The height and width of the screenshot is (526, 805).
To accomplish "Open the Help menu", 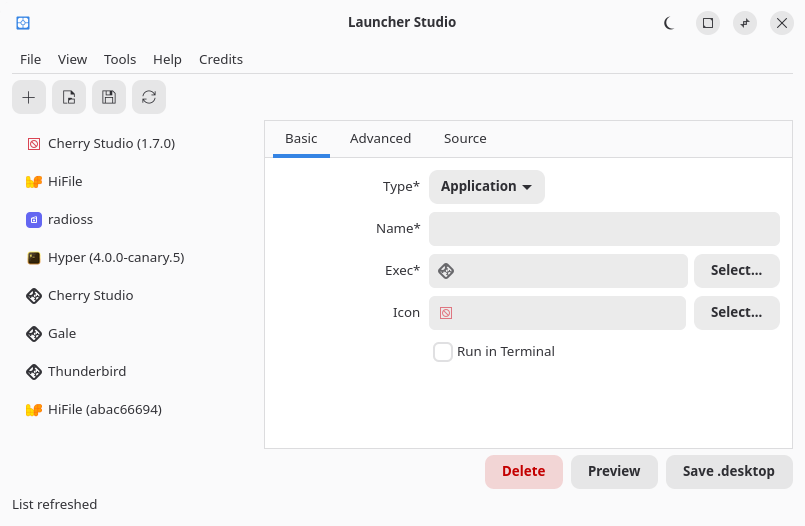I will pos(167,60).
